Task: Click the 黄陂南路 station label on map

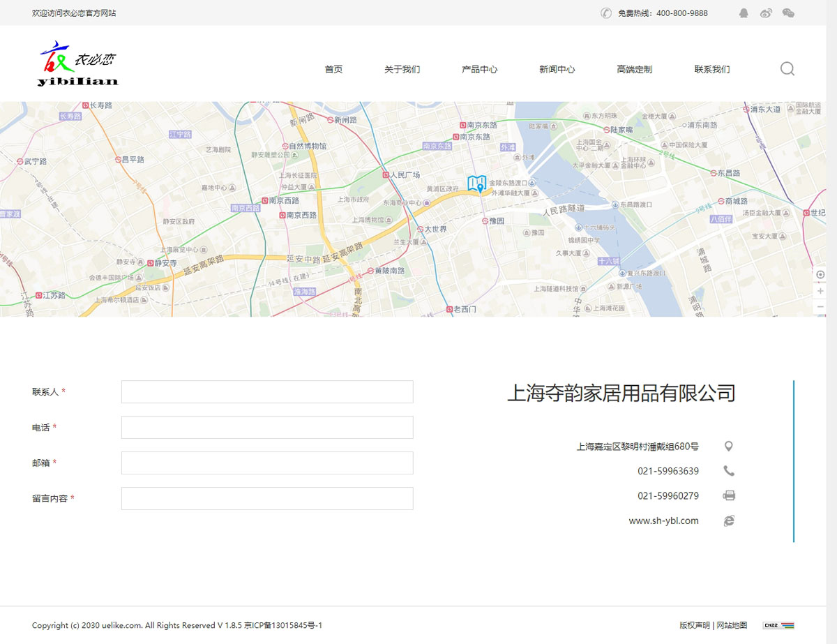Action: click(x=389, y=270)
